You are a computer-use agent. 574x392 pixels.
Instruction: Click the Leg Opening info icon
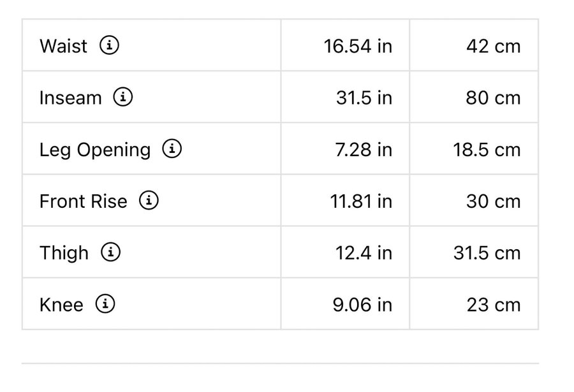(x=172, y=149)
